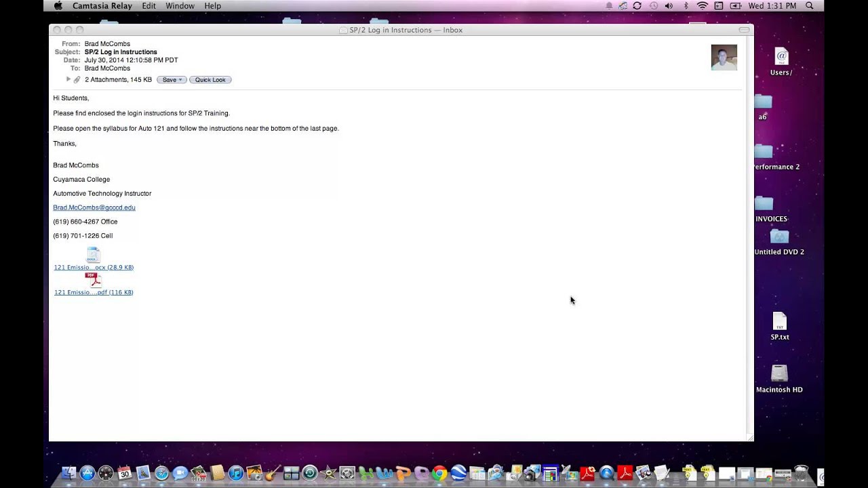Screen dimensions: 868x488
Task: Open System Preferences from the Dock
Action: [x=347, y=473]
